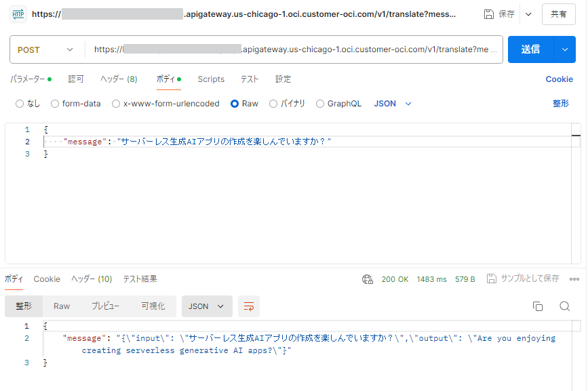Select x-www-form-urlencoded radio button

pyautogui.click(x=116, y=104)
